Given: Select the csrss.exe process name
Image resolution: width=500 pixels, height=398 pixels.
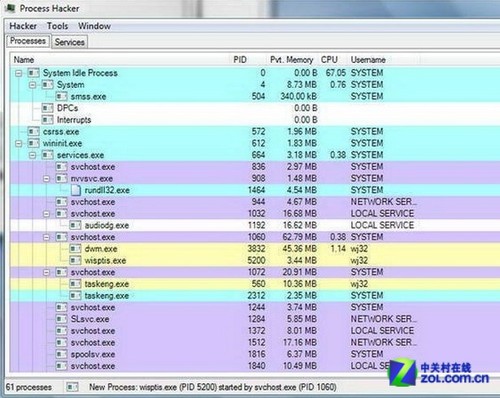Looking at the screenshot, I should [61, 132].
